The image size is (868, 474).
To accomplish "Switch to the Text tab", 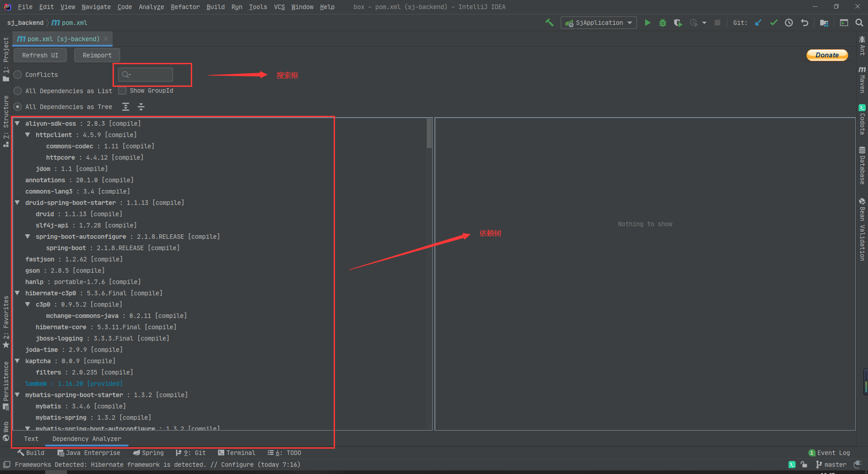I will coord(31,439).
